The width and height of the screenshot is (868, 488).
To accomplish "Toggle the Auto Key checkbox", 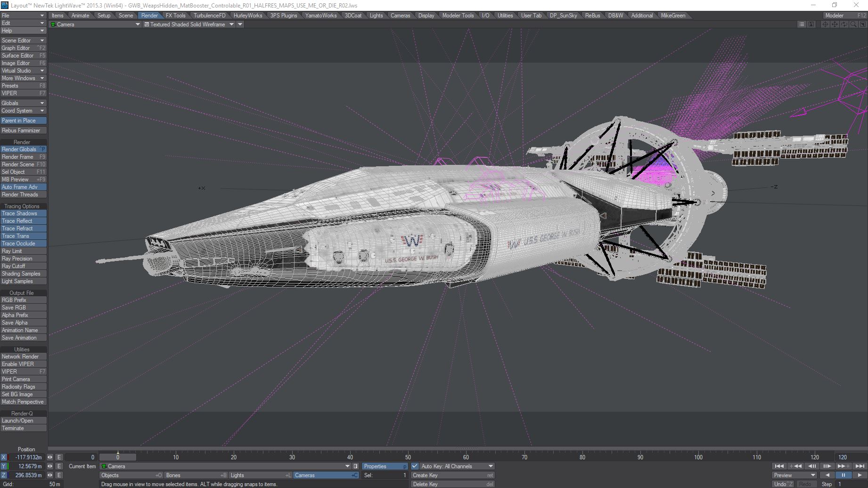I will point(415,466).
